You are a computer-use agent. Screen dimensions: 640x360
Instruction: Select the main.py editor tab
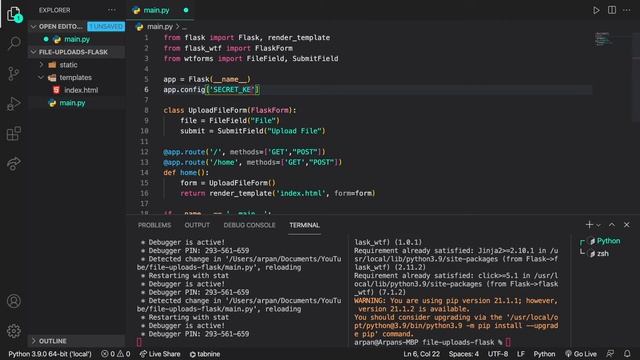[x=156, y=10]
